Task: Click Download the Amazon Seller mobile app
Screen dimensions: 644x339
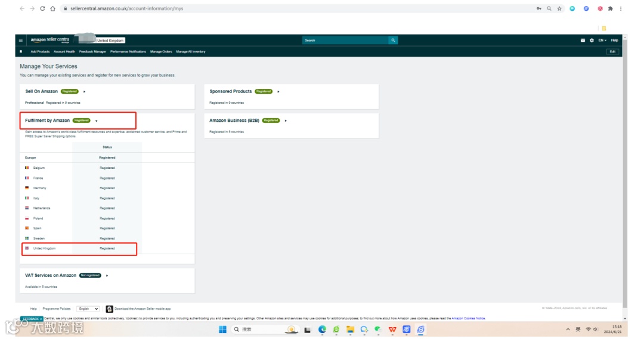Action: pos(142,309)
